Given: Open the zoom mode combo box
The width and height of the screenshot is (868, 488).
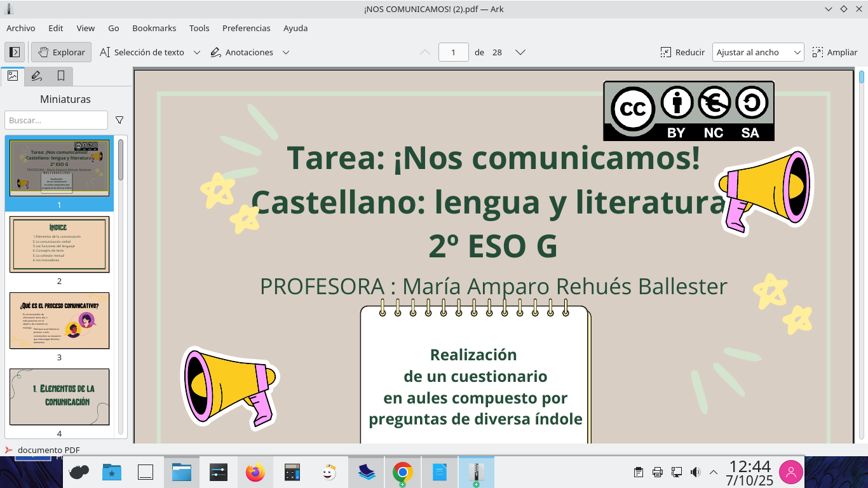Looking at the screenshot, I should pyautogui.click(x=758, y=52).
